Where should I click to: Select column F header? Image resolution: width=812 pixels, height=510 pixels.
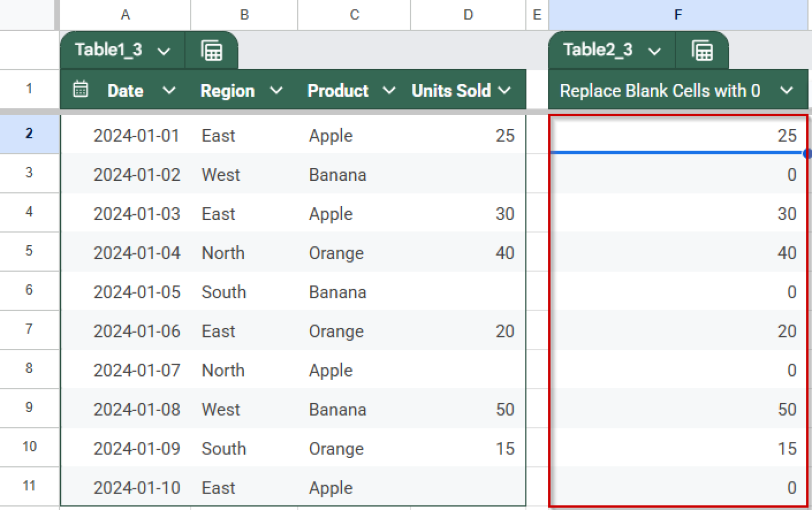click(678, 15)
